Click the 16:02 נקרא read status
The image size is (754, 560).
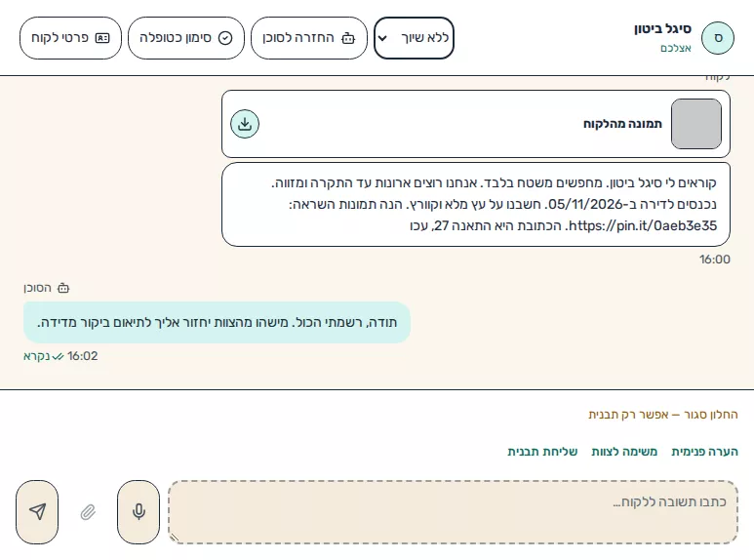pos(60,356)
